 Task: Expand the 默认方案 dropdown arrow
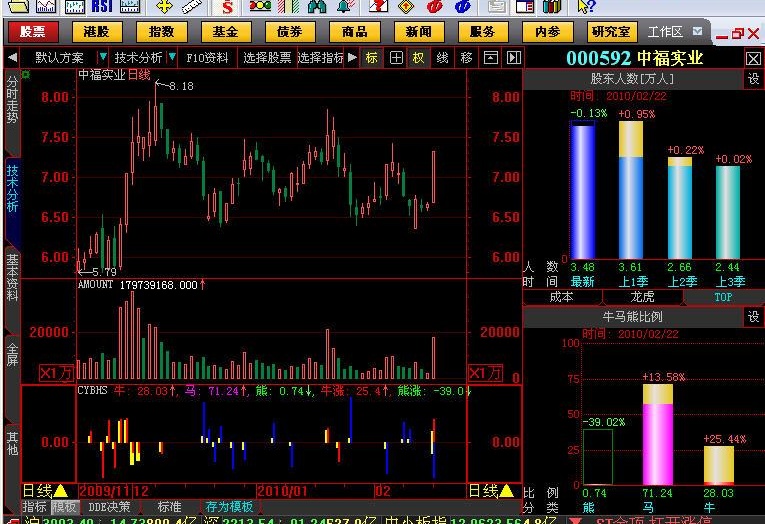(x=102, y=58)
